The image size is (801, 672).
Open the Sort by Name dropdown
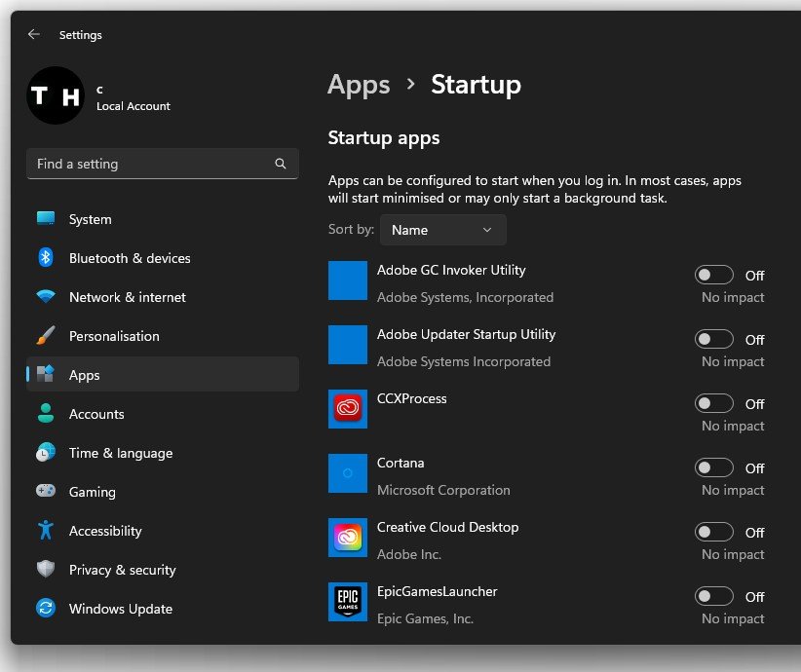pyautogui.click(x=443, y=230)
